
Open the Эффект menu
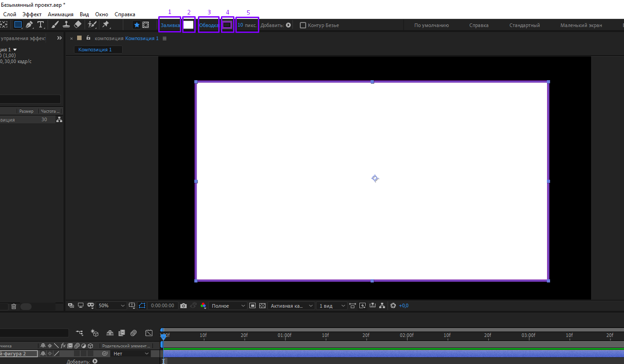(32, 14)
